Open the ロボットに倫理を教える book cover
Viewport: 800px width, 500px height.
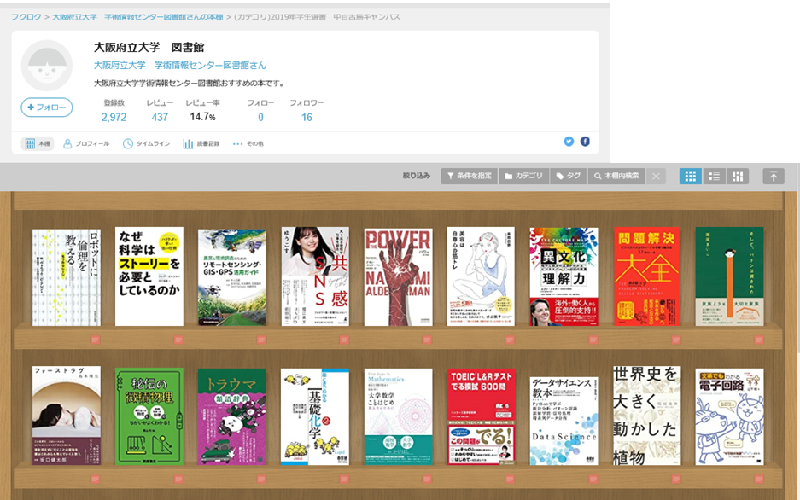[x=66, y=277]
